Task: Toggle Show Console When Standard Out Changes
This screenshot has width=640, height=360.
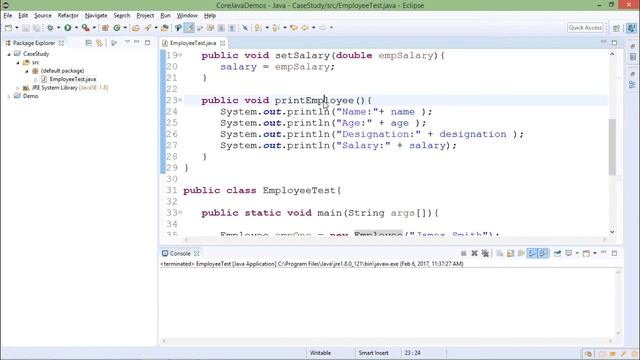Action: coord(532,253)
